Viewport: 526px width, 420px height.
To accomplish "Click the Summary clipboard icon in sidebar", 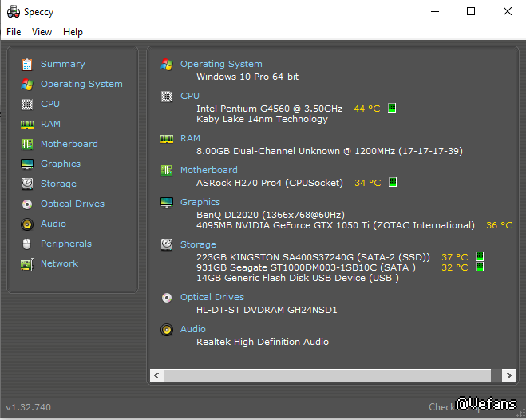I will (x=27, y=64).
